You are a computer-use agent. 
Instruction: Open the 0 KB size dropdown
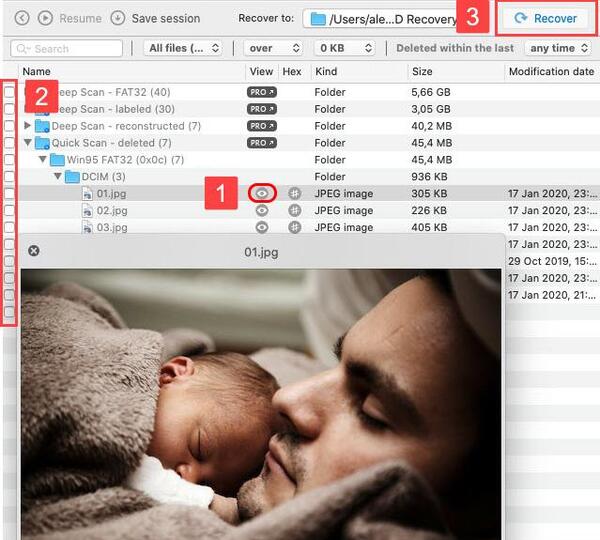[x=345, y=48]
